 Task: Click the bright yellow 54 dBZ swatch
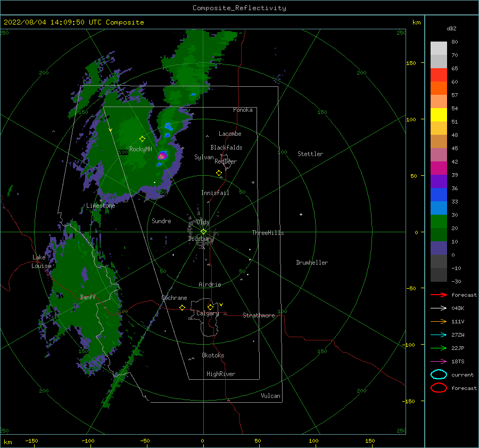click(439, 115)
